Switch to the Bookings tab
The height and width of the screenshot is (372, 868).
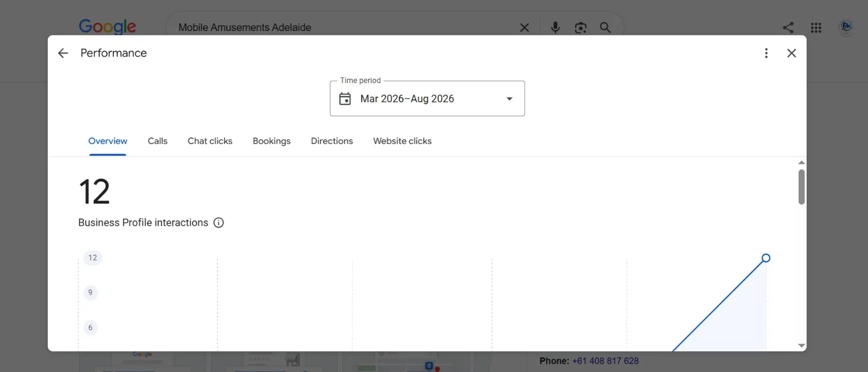(271, 141)
